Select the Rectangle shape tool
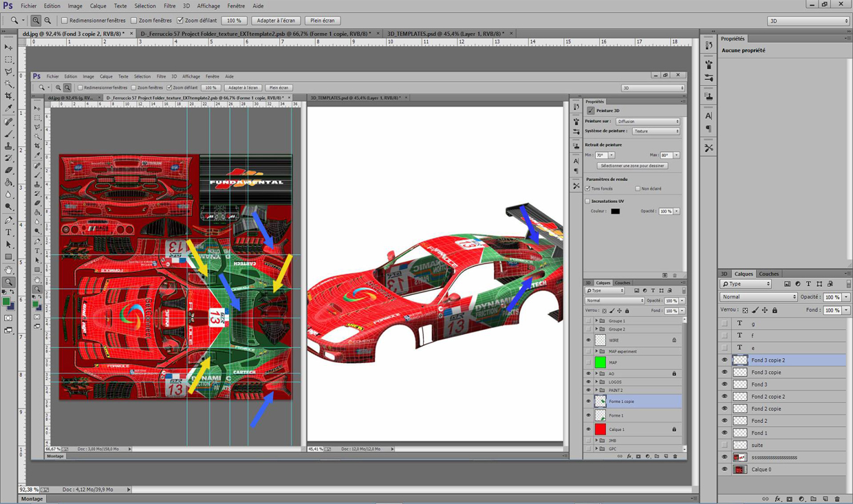This screenshot has width=853, height=504. tap(9, 257)
